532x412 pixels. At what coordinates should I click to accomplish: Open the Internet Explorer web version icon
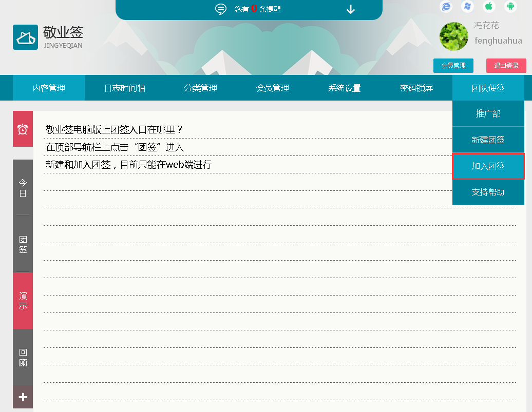446,6
